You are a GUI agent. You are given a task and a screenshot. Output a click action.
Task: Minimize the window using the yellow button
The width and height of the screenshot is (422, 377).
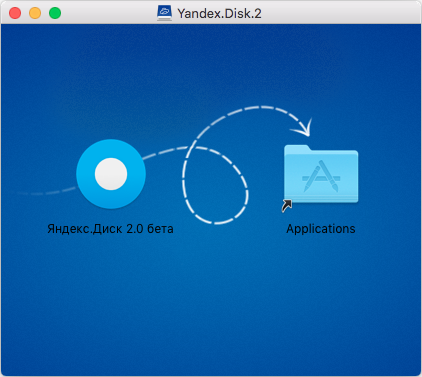[x=35, y=13]
